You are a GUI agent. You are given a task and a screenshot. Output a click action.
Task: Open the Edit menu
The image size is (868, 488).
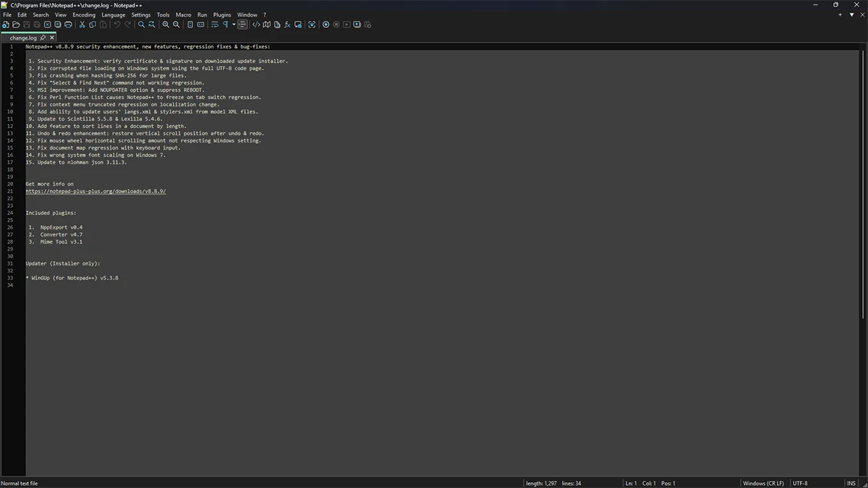click(x=22, y=14)
